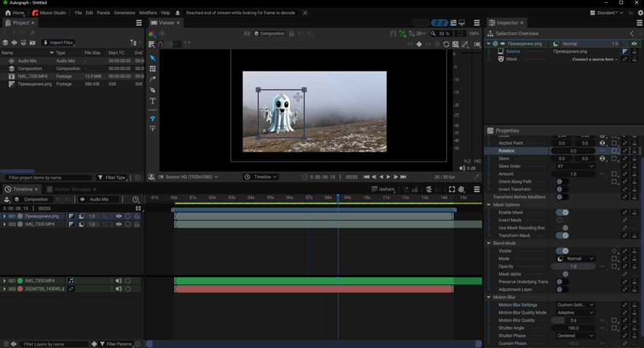Open the Modifiers menu
644x348 pixels.
tap(147, 12)
